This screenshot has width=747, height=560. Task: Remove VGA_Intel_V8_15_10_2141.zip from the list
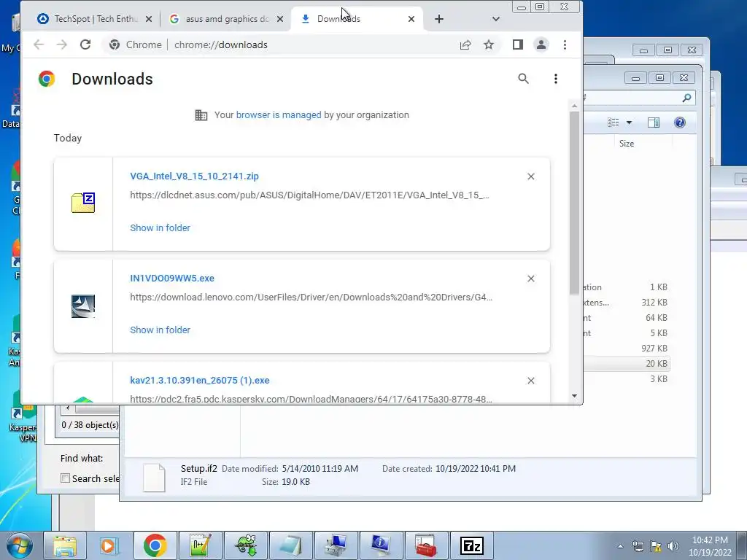click(x=531, y=176)
